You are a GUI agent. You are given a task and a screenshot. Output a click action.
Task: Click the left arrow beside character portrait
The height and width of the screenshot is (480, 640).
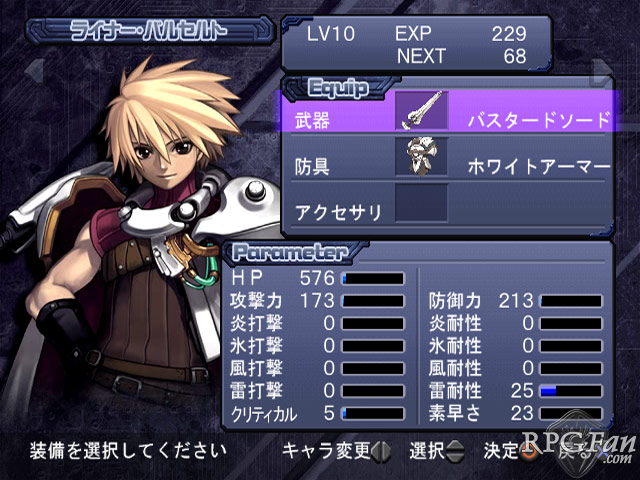point(33,71)
